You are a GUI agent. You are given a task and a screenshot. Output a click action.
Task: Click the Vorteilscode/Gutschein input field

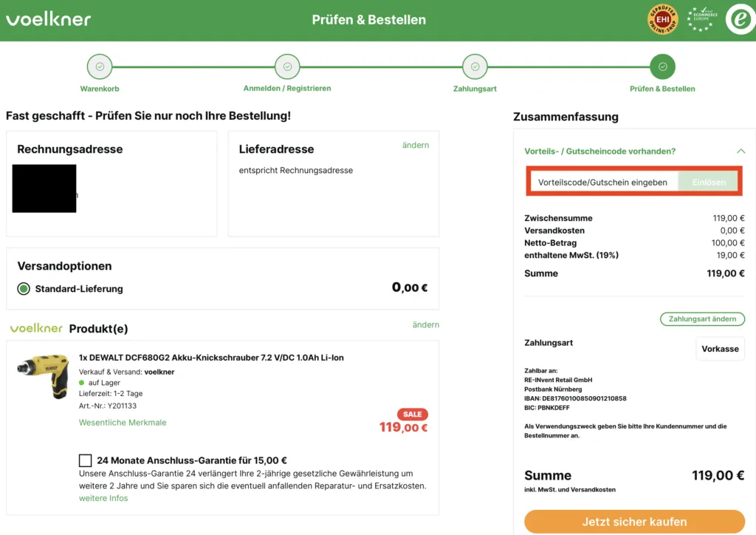pyautogui.click(x=605, y=181)
